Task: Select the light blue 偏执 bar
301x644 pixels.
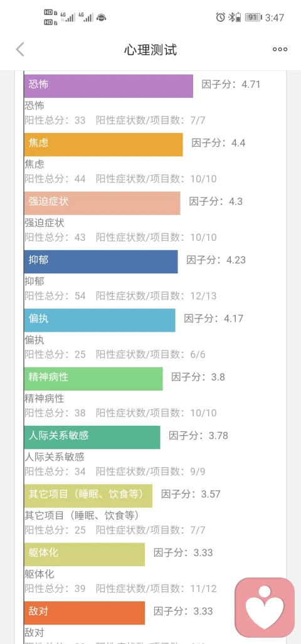Action: pyautogui.click(x=99, y=320)
